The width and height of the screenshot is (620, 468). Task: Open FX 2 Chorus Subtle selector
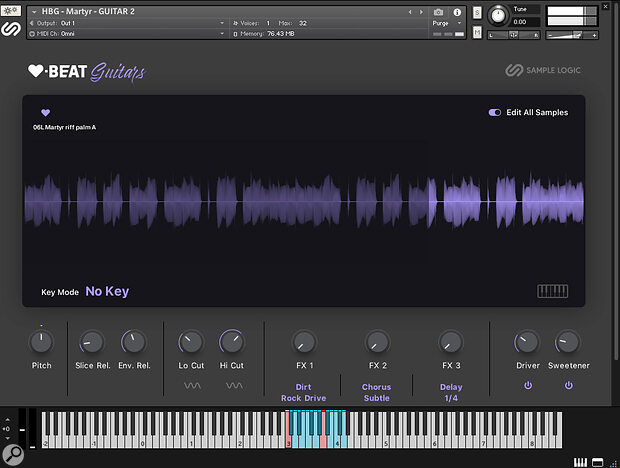point(376,393)
